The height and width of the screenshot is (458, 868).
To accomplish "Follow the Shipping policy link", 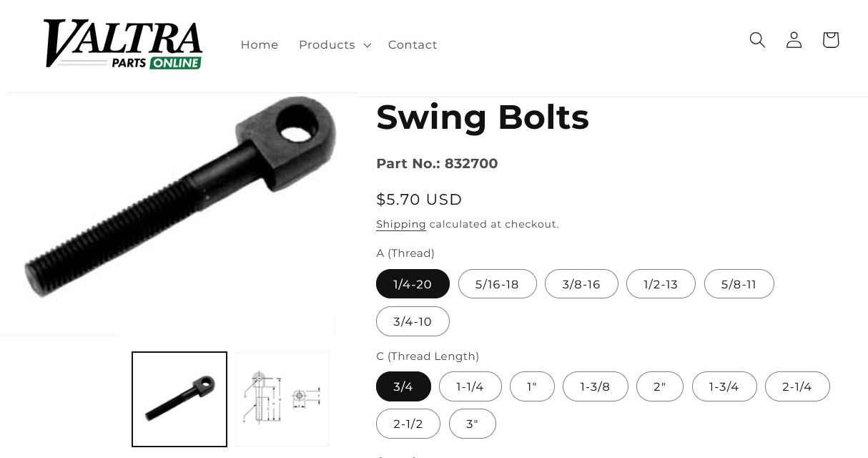I will pos(400,224).
